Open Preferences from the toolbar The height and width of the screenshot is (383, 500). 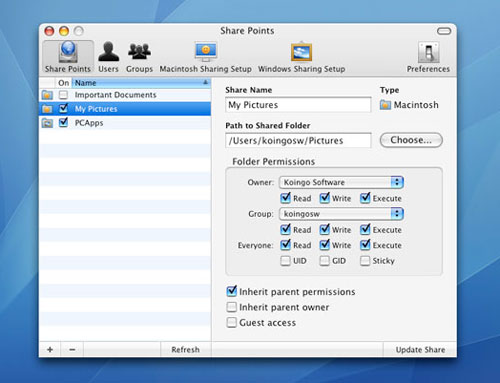(428, 57)
